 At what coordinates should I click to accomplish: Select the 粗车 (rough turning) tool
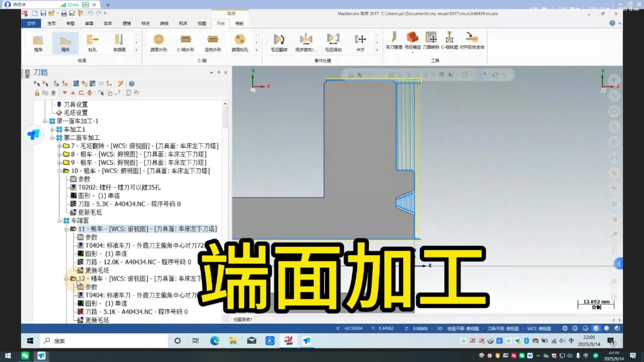click(38, 43)
